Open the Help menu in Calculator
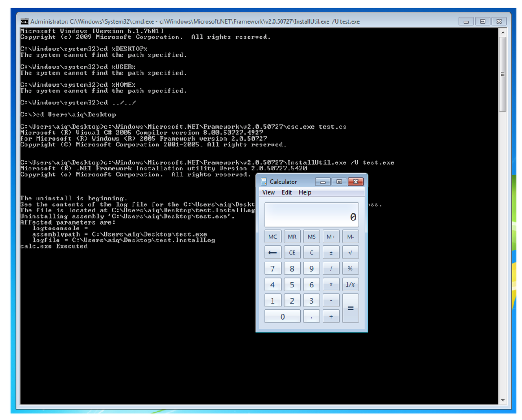The width and height of the screenshot is (522, 420). point(305,192)
